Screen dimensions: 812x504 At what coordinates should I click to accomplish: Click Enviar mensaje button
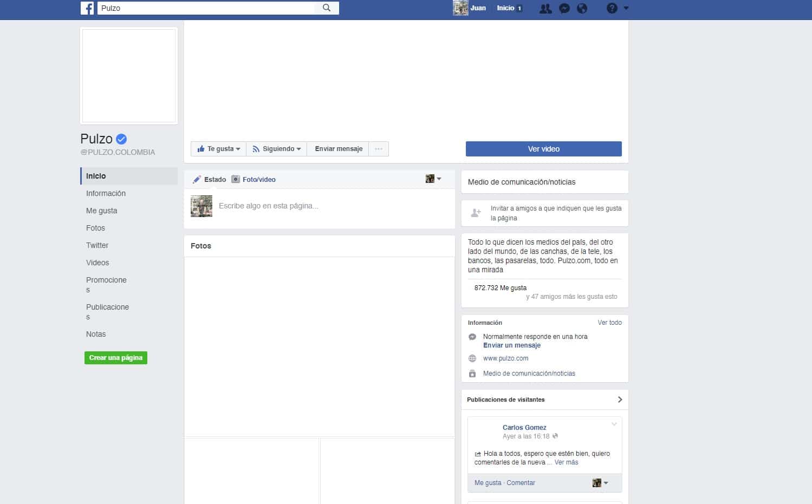click(x=339, y=149)
